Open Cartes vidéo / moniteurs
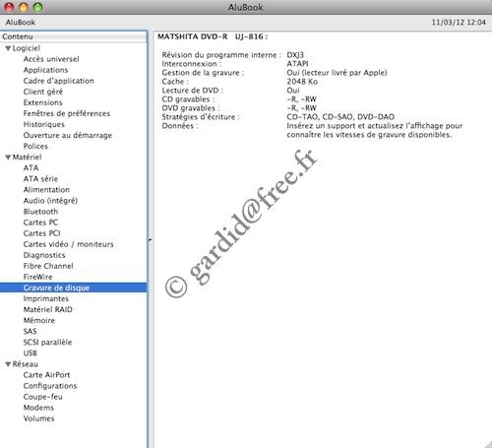The height and width of the screenshot is (448, 492). (x=69, y=244)
